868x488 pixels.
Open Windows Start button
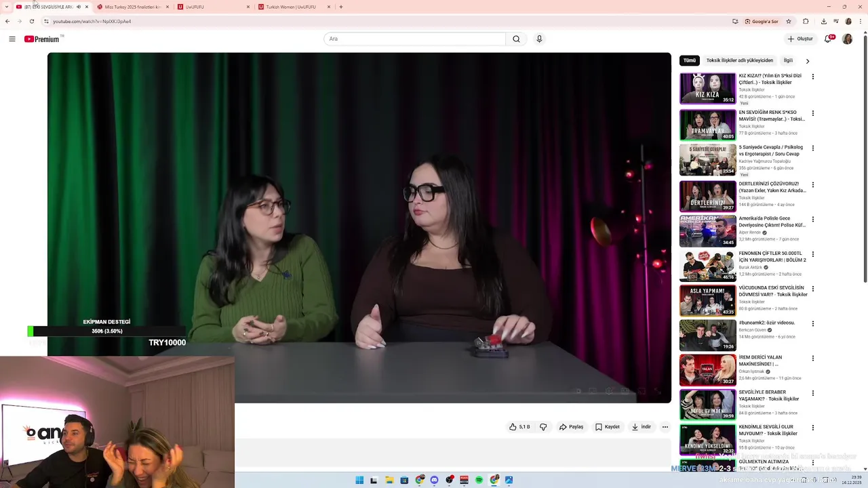point(359,480)
